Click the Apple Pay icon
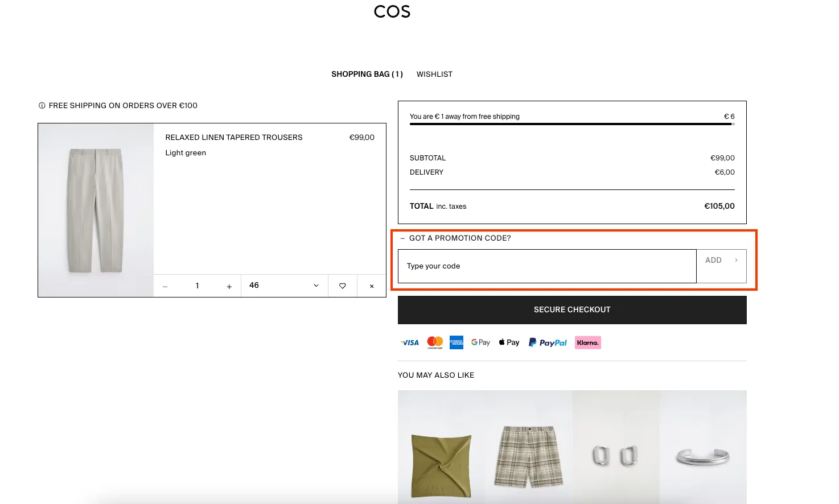The width and height of the screenshot is (839, 504). coord(509,342)
